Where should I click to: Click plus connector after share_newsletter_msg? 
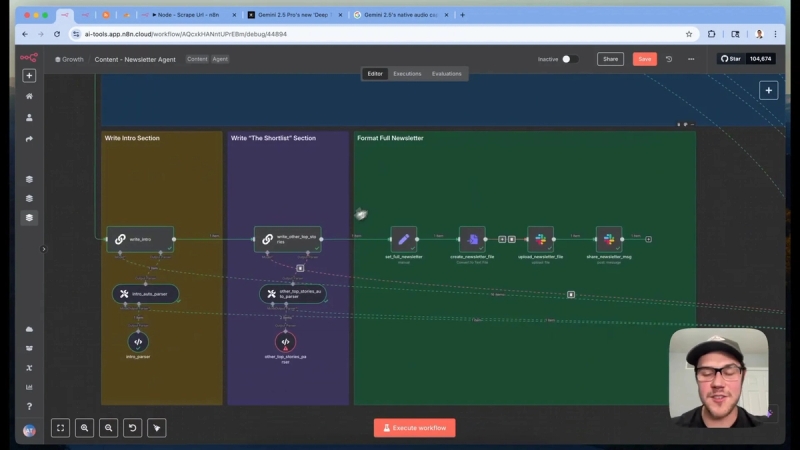pos(648,239)
